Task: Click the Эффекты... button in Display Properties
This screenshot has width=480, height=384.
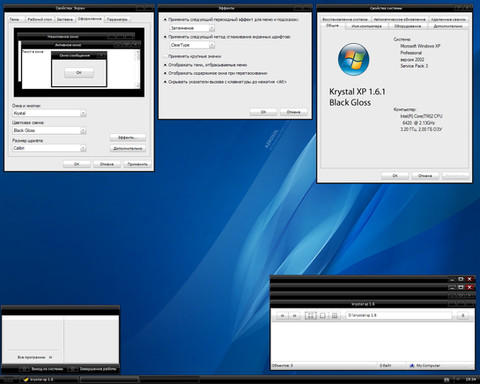Action: 128,137
